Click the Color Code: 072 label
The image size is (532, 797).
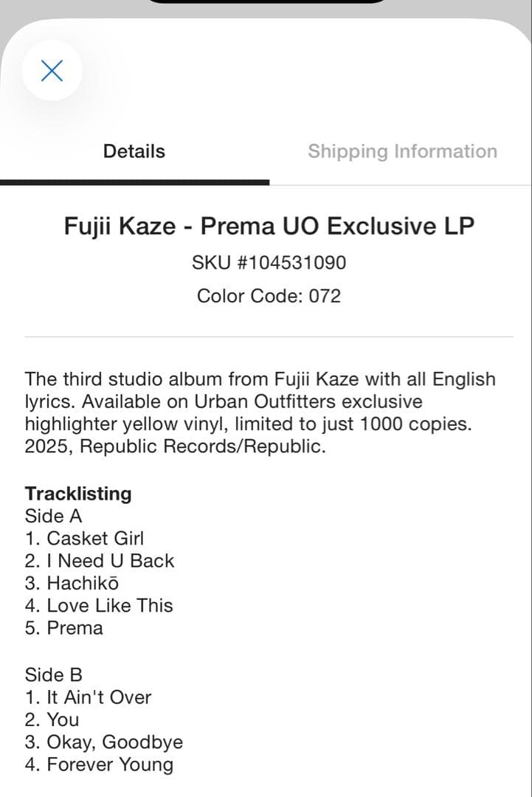point(268,295)
